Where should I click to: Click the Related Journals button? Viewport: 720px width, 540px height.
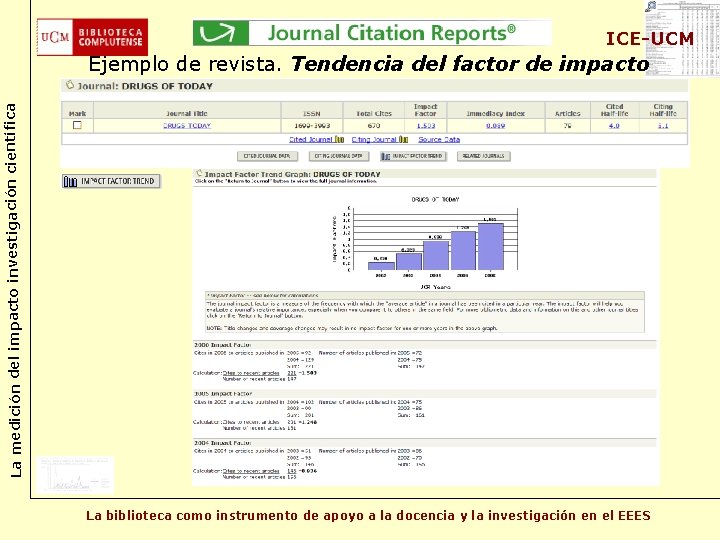[484, 156]
